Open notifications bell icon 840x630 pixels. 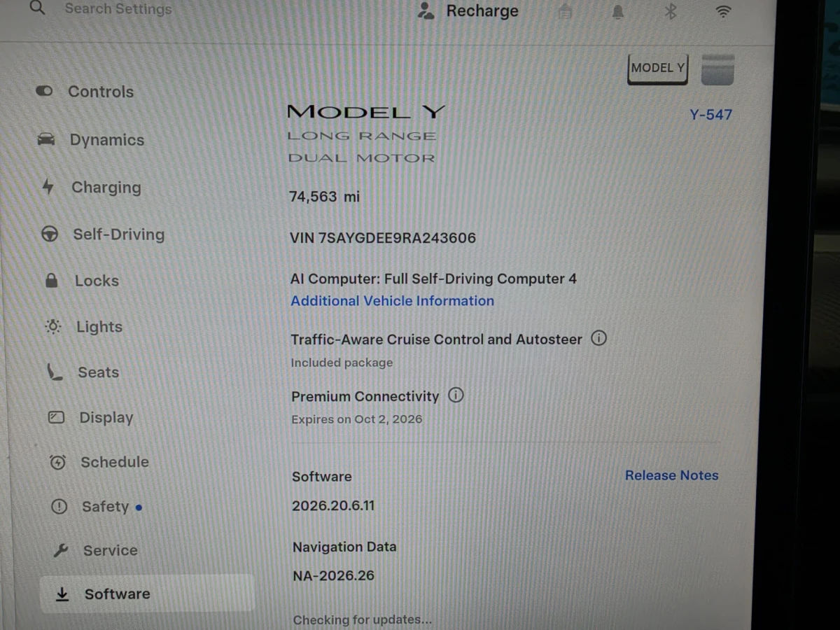tap(618, 11)
